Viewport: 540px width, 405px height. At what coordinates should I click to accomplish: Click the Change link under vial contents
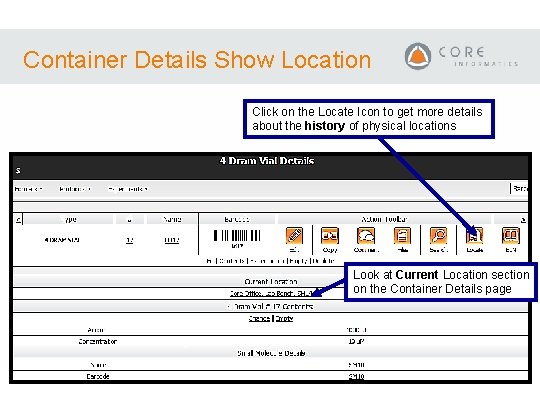(x=259, y=319)
